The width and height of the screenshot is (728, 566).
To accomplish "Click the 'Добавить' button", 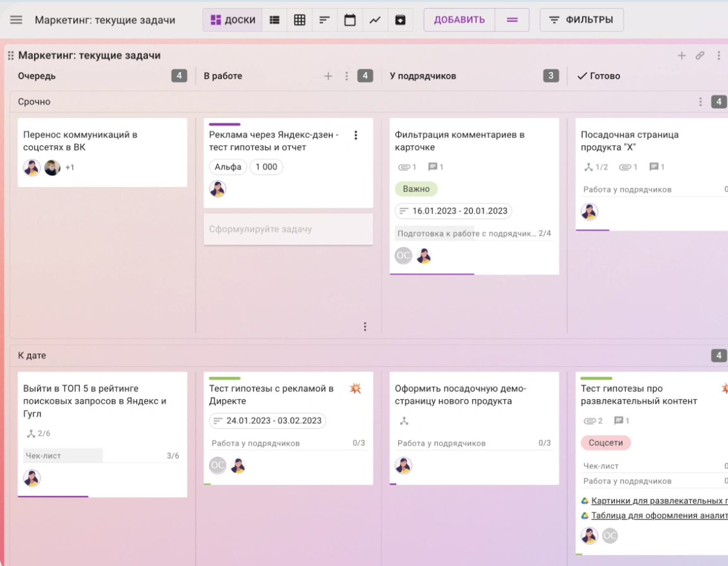I will click(x=459, y=20).
